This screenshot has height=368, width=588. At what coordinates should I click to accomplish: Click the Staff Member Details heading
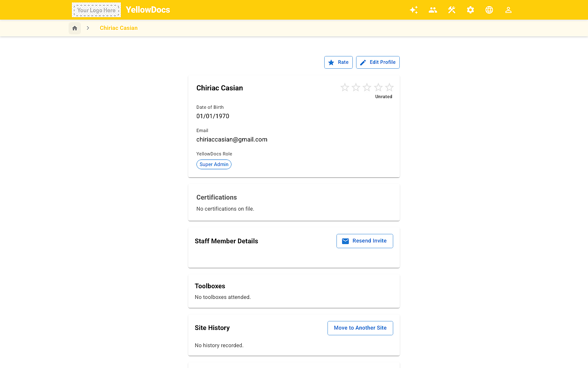[x=227, y=241]
